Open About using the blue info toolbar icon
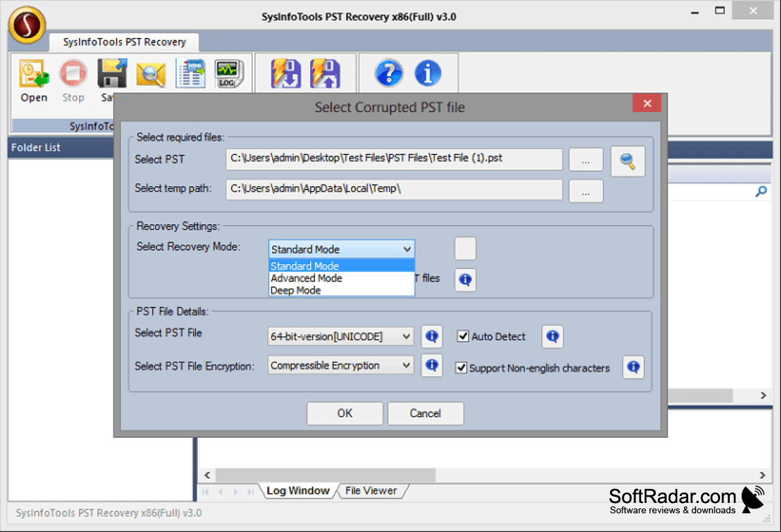 (427, 73)
